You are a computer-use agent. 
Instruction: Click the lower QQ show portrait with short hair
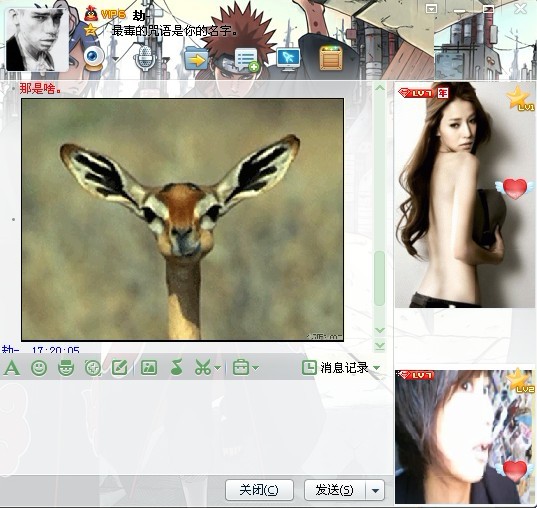click(464, 437)
